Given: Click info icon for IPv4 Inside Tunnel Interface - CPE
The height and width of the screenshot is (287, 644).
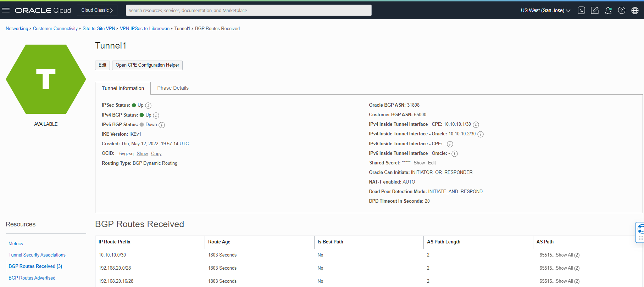Looking at the screenshot, I should (476, 125).
